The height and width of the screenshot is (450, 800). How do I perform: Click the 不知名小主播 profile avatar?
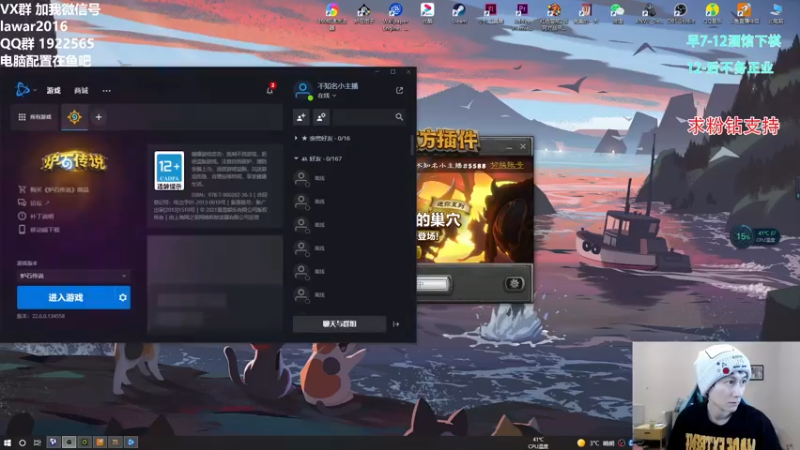pos(303,90)
